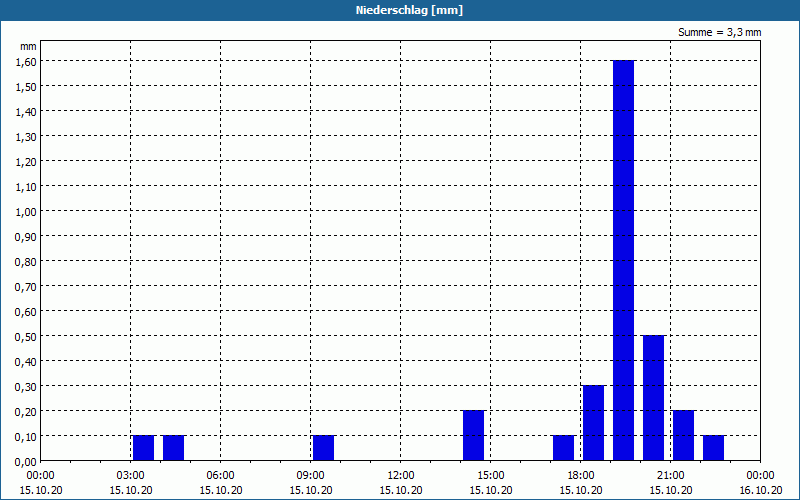Click the "1,00" y-axis label
The width and height of the screenshot is (800, 500).
point(26,211)
